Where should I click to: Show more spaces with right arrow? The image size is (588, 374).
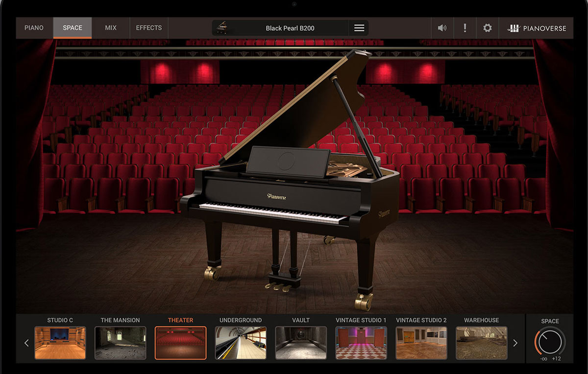point(515,343)
